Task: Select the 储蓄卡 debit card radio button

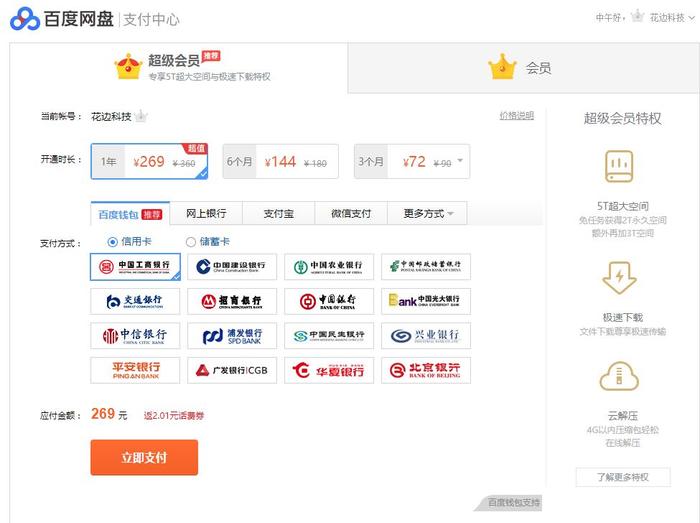Action: [x=191, y=242]
